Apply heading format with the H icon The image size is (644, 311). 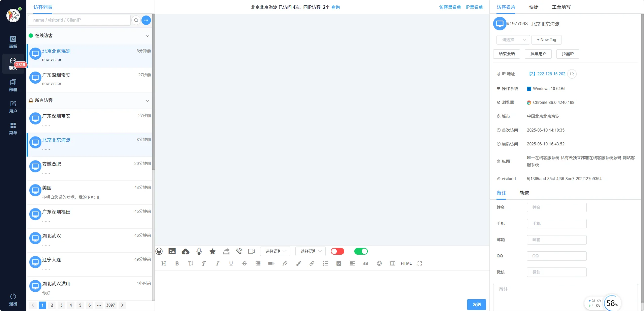(x=164, y=263)
